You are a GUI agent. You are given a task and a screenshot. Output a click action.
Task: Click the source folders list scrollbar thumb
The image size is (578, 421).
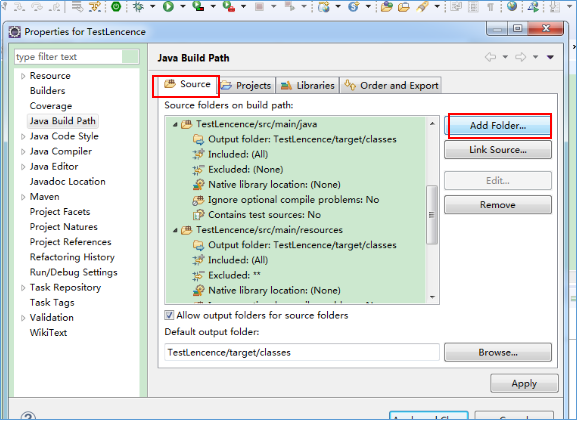point(432,215)
